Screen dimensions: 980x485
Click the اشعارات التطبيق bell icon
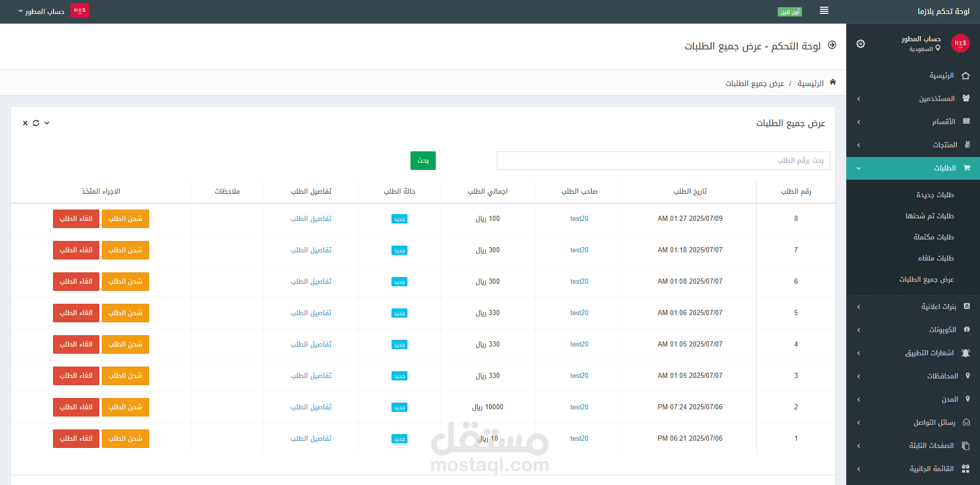click(x=966, y=353)
